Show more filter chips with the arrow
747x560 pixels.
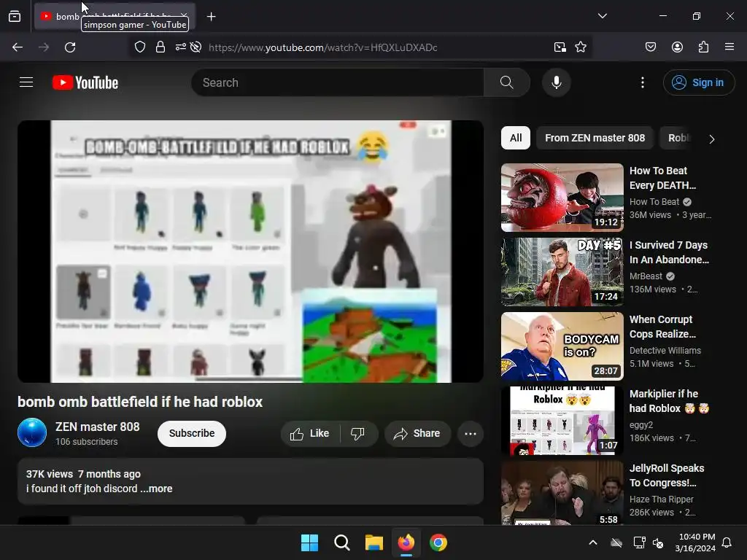(x=712, y=139)
